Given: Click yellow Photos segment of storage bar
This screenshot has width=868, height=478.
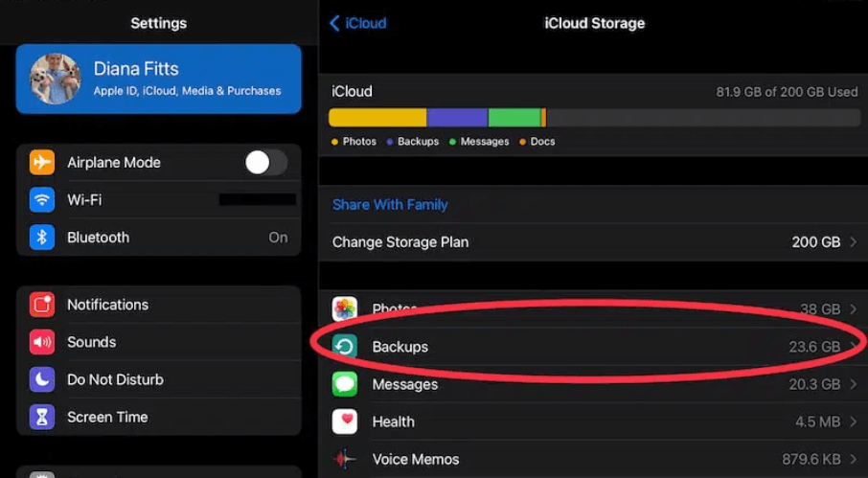Looking at the screenshot, I should pyautogui.click(x=377, y=118).
